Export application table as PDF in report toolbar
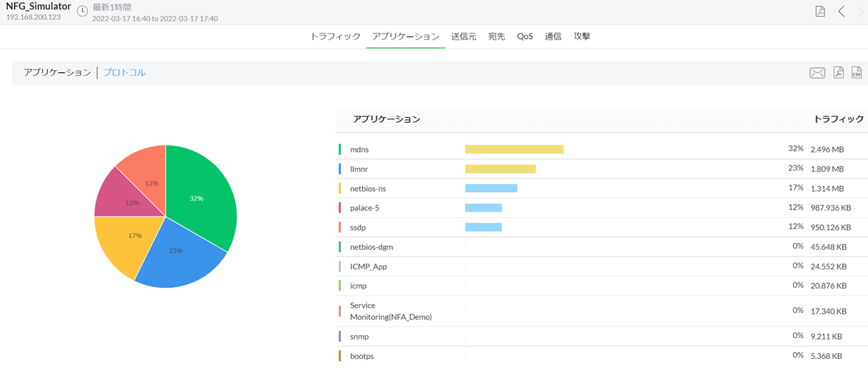 click(x=838, y=73)
